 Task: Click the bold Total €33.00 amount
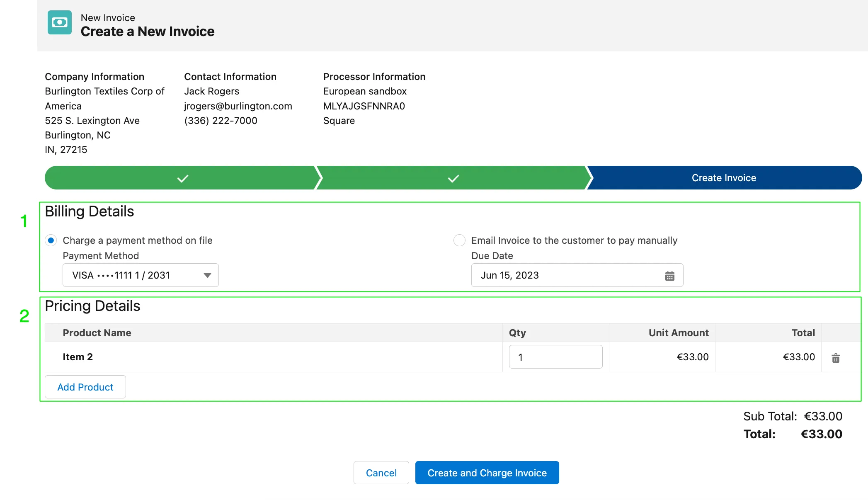[x=821, y=434]
